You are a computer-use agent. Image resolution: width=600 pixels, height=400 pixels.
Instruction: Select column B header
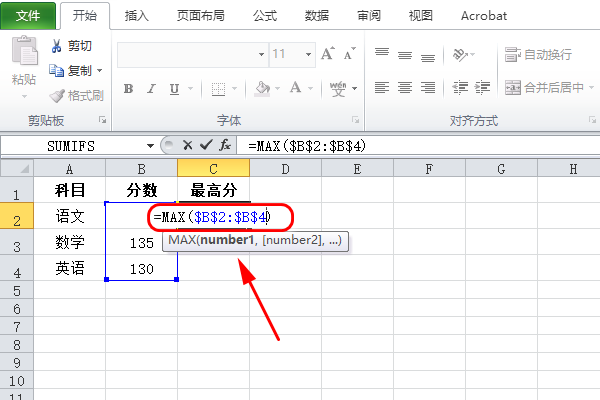[142, 168]
